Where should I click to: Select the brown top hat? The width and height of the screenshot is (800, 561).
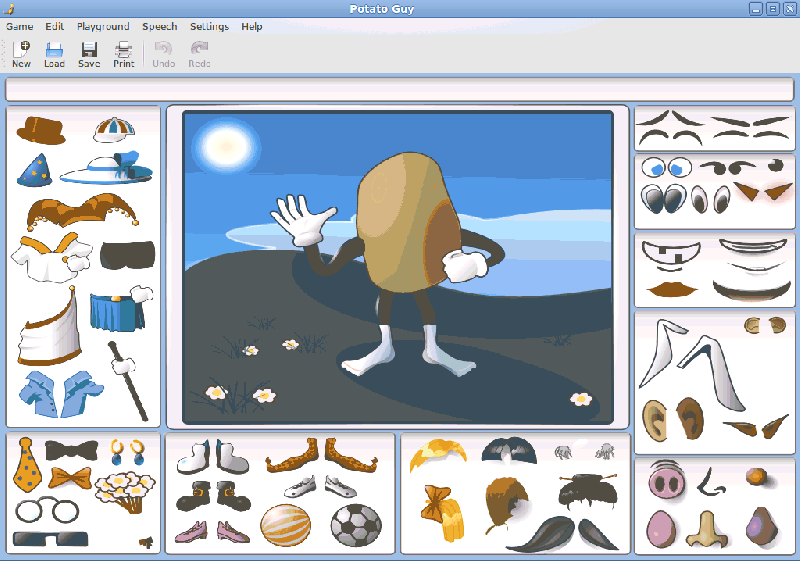[40, 129]
